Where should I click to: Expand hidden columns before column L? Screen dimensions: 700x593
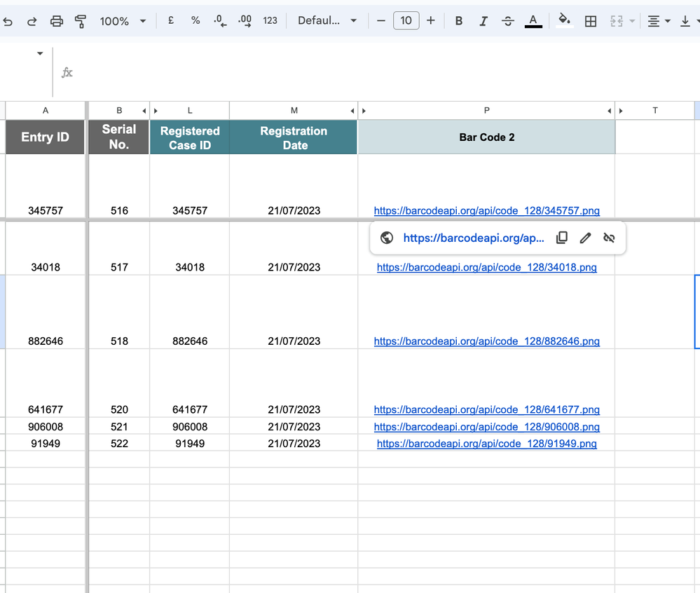[x=156, y=111]
